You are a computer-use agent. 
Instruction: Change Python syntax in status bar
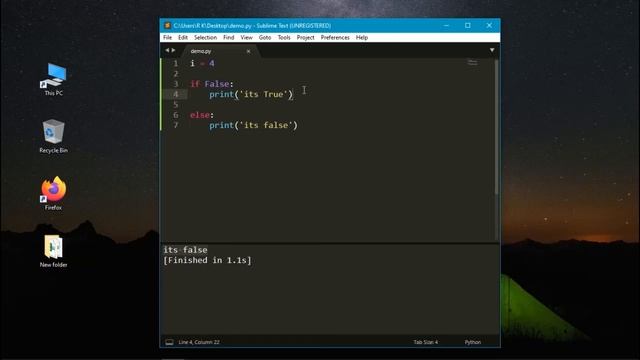pos(473,342)
